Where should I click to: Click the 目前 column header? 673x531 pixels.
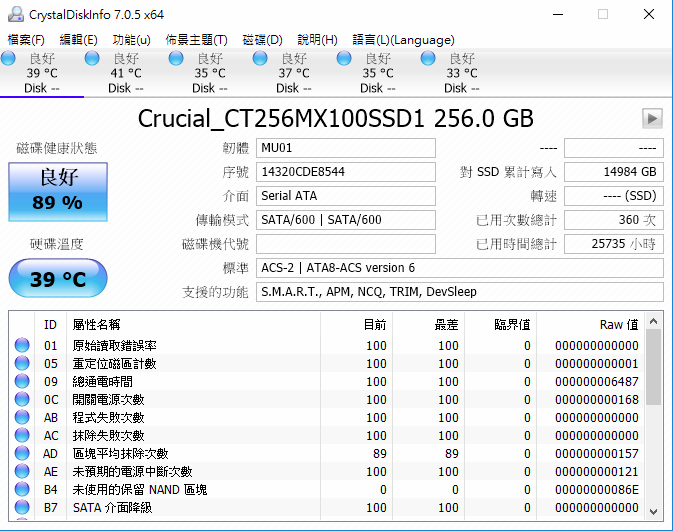click(356, 325)
